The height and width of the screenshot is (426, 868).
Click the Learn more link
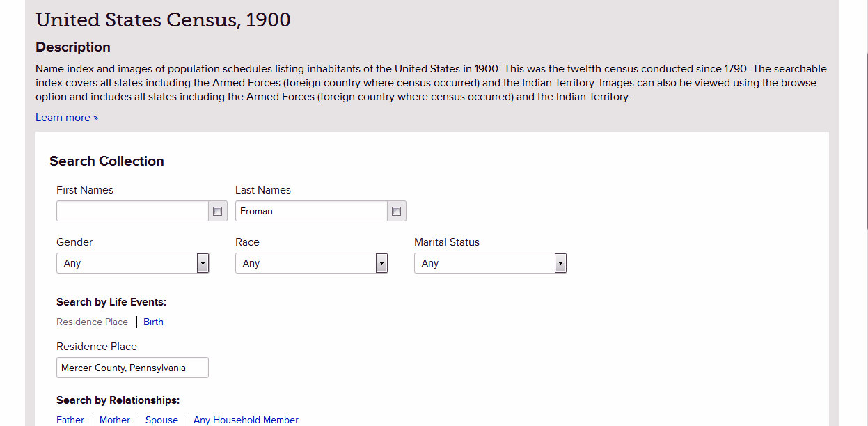tap(66, 117)
